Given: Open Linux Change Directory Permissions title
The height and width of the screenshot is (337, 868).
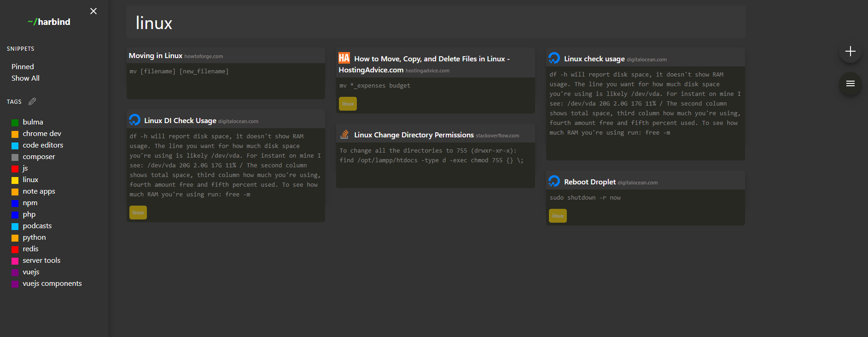Looking at the screenshot, I should pyautogui.click(x=414, y=135).
